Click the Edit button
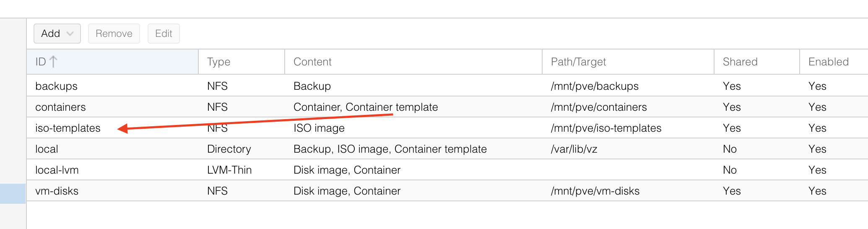Viewport: 868px width, 229px height. click(x=164, y=34)
